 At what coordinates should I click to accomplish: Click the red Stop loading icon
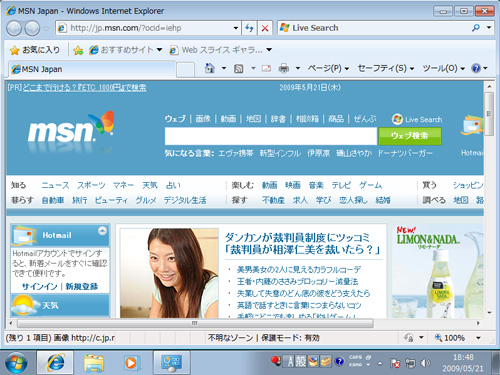[265, 28]
